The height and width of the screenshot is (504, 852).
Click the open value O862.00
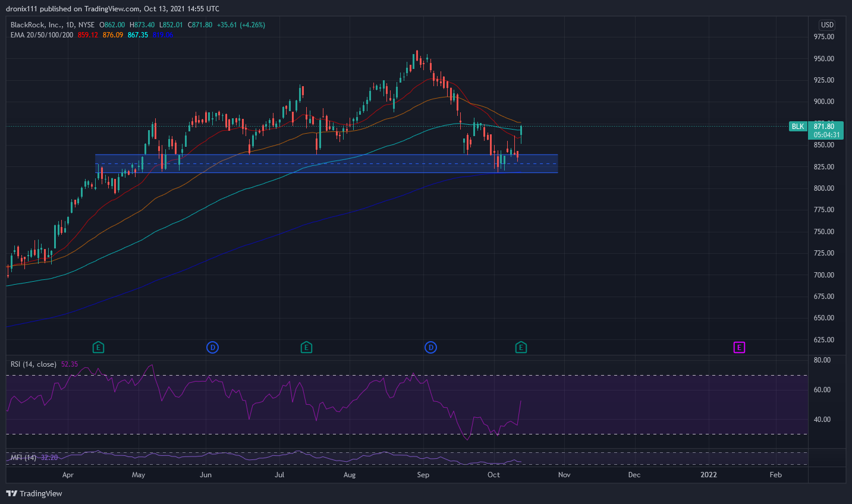(x=112, y=25)
